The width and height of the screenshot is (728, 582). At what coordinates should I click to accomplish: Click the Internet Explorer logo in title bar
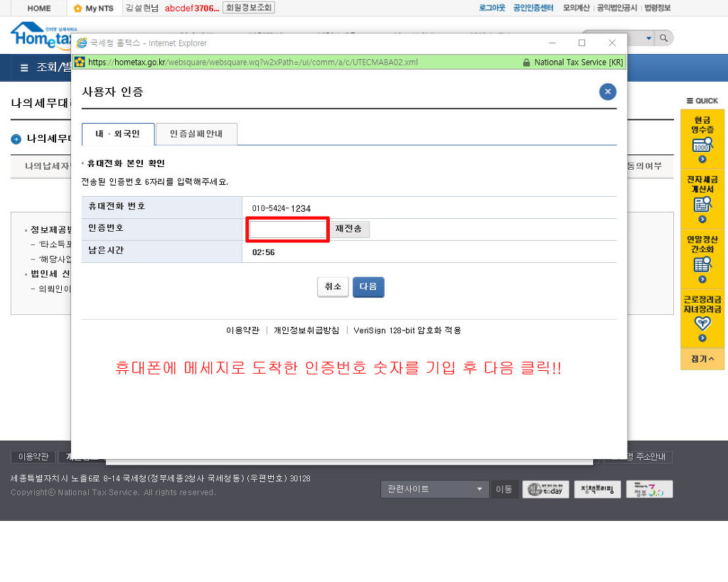pos(81,43)
